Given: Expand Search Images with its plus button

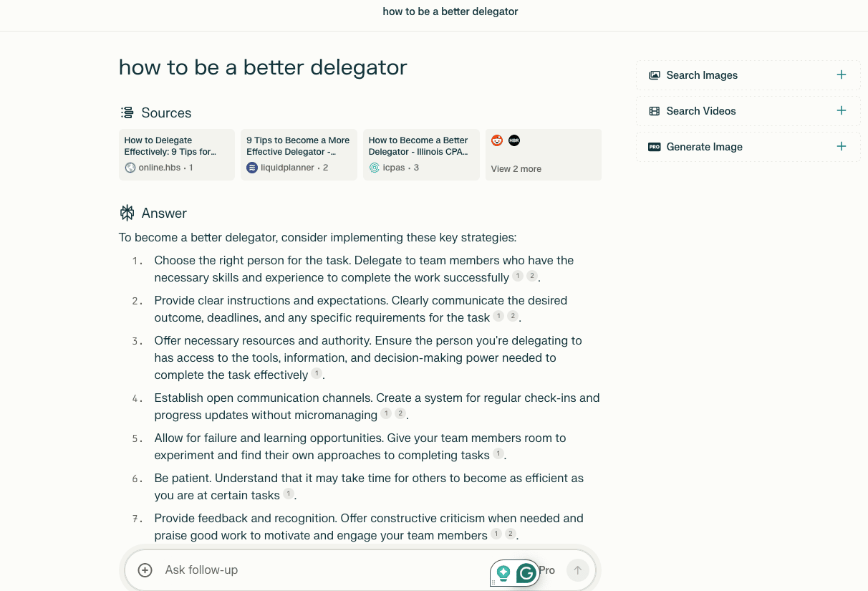Looking at the screenshot, I should 842,75.
